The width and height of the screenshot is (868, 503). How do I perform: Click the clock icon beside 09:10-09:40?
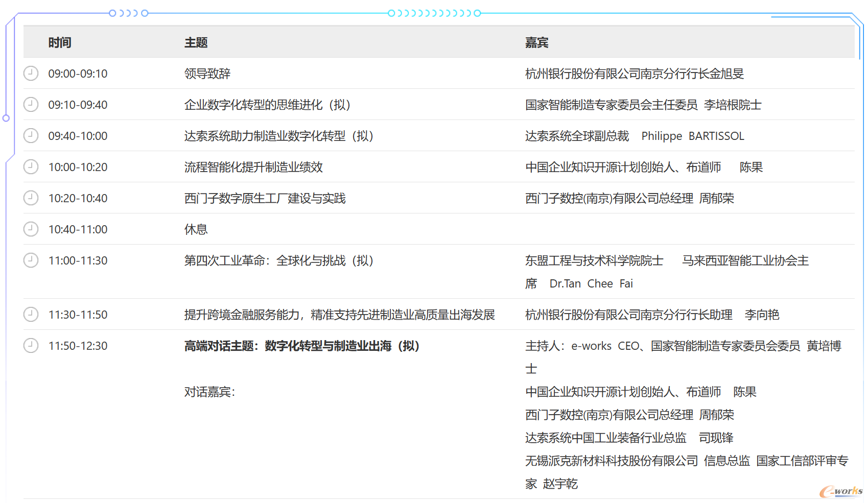31,104
